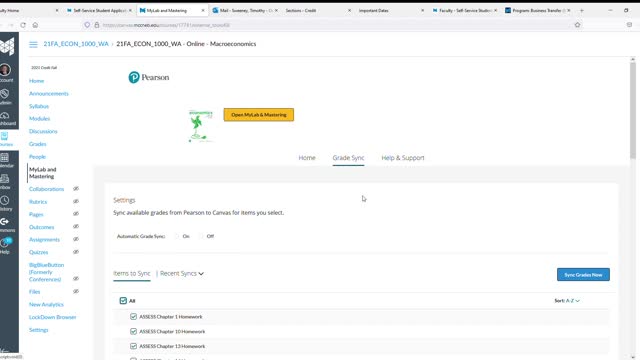This screenshot has height=360, width=640.
Task: Open the Courses icon in global navigation
Action: [x=4, y=136]
